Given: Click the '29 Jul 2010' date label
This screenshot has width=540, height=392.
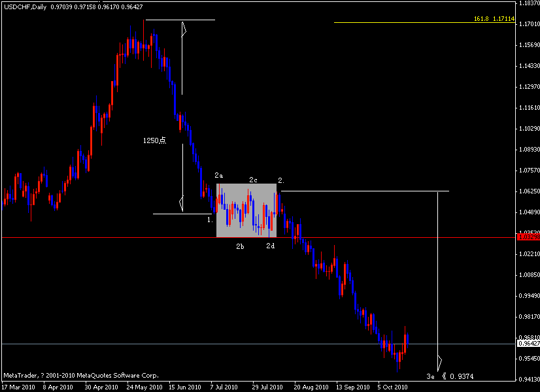Looking at the screenshot, I should 267,387.
